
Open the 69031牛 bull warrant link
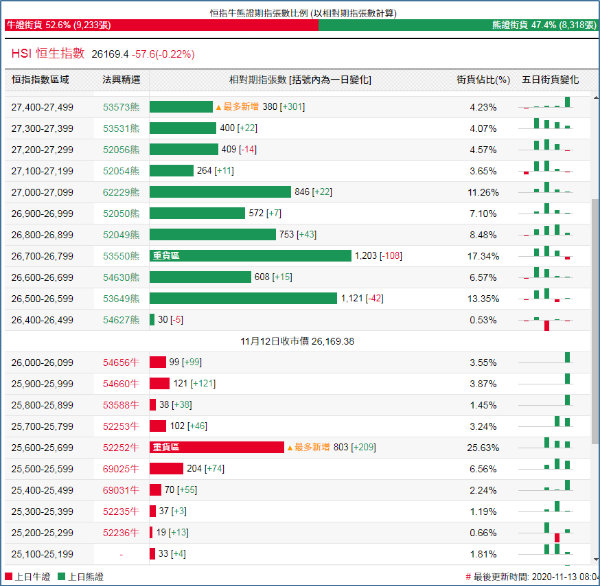pyautogui.click(x=120, y=490)
